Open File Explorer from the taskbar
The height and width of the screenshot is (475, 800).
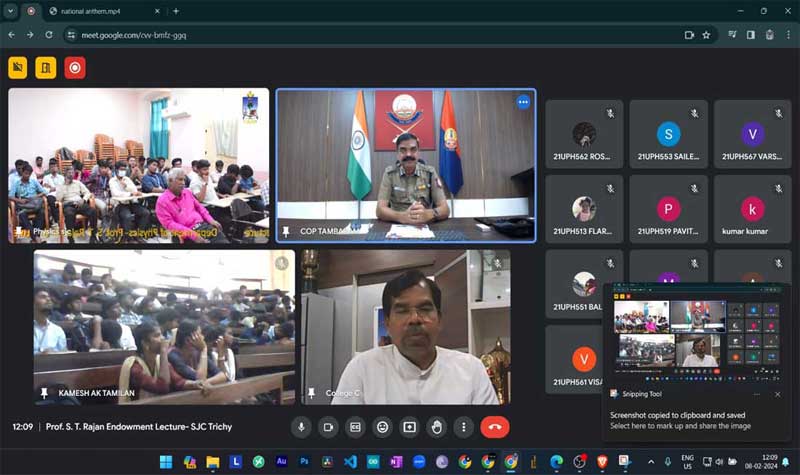coord(213,462)
